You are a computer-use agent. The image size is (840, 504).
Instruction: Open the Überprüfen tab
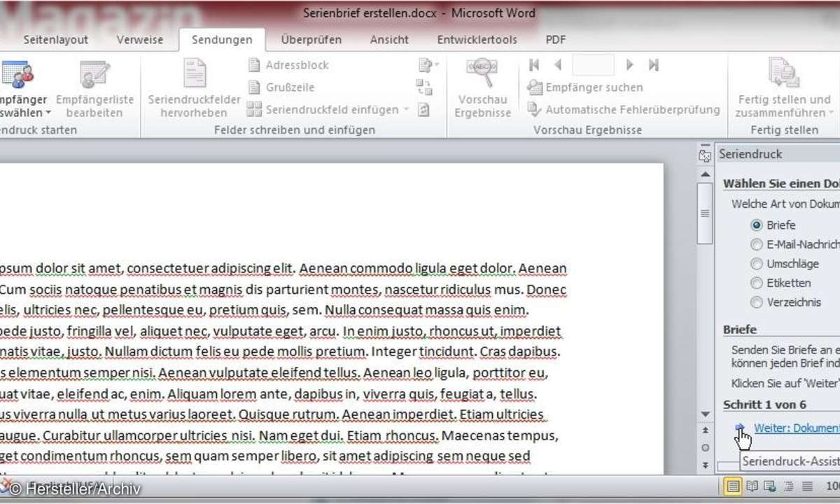coord(311,40)
